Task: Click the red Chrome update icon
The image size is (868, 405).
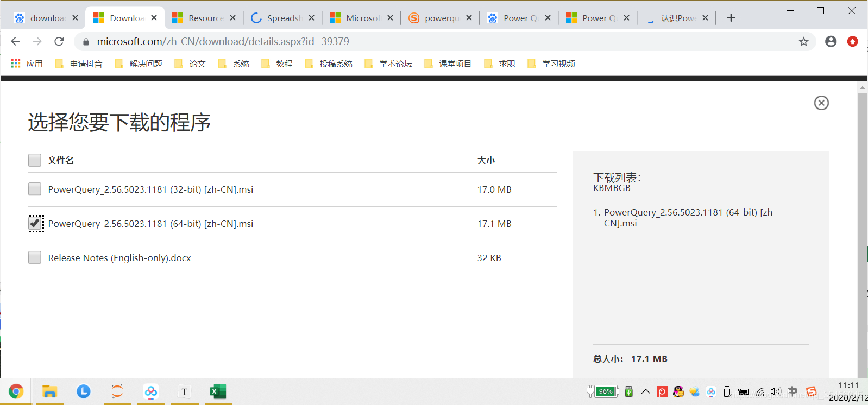Action: pyautogui.click(x=853, y=41)
